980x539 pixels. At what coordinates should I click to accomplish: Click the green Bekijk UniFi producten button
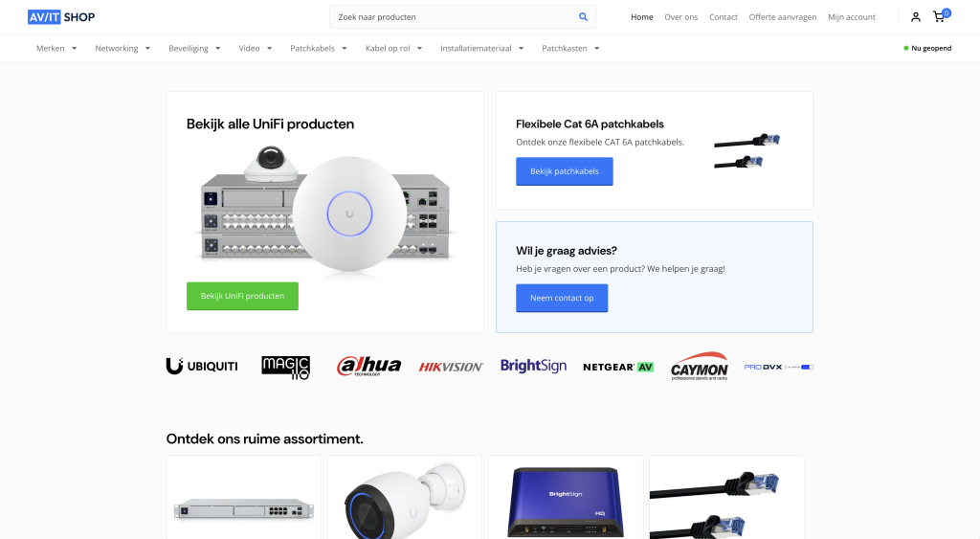242,296
